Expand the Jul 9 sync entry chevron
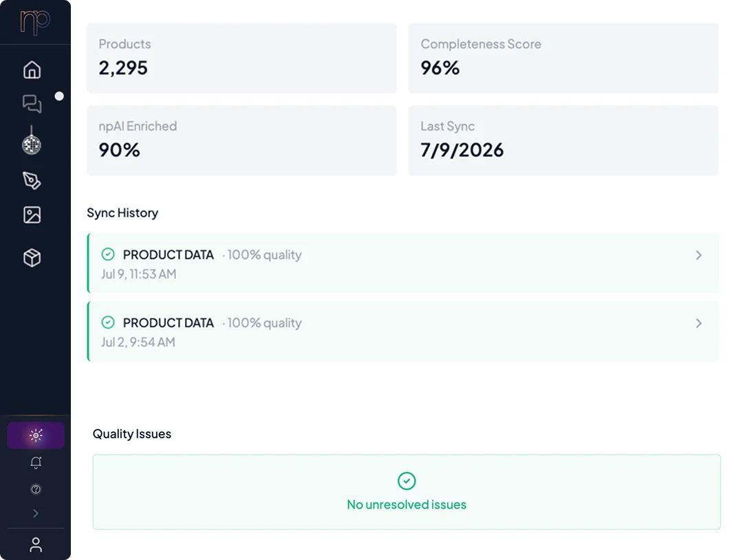 point(699,255)
